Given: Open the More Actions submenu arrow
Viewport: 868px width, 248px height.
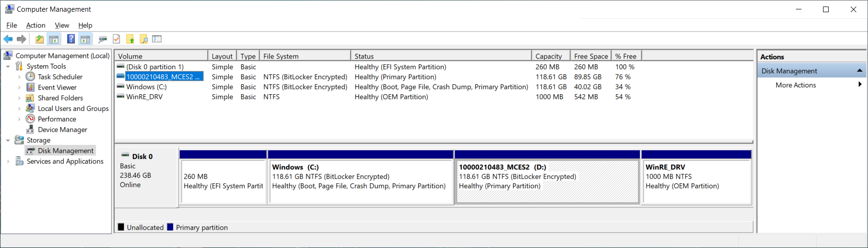Looking at the screenshot, I should (860, 84).
